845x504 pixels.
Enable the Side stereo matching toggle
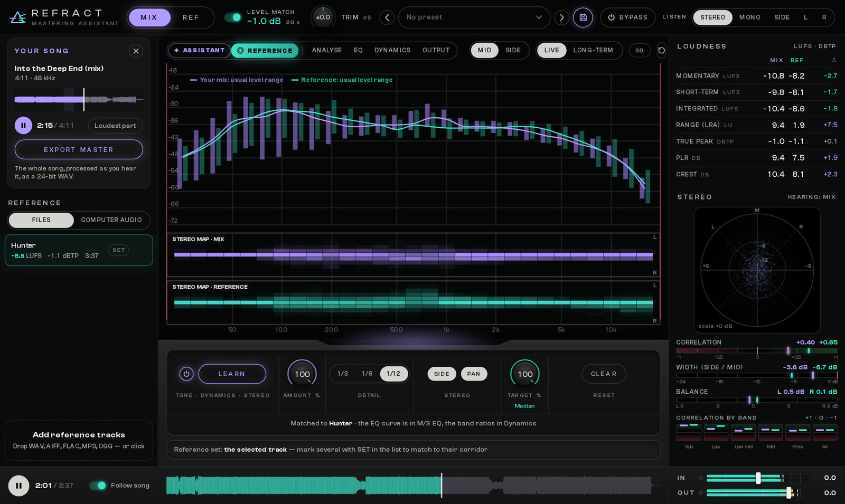[442, 374]
